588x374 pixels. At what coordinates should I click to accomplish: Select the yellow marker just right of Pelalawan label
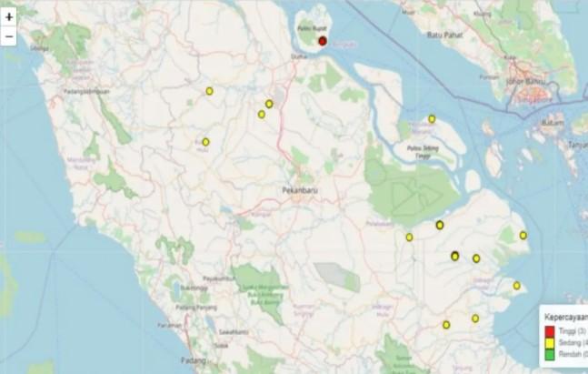(409, 237)
